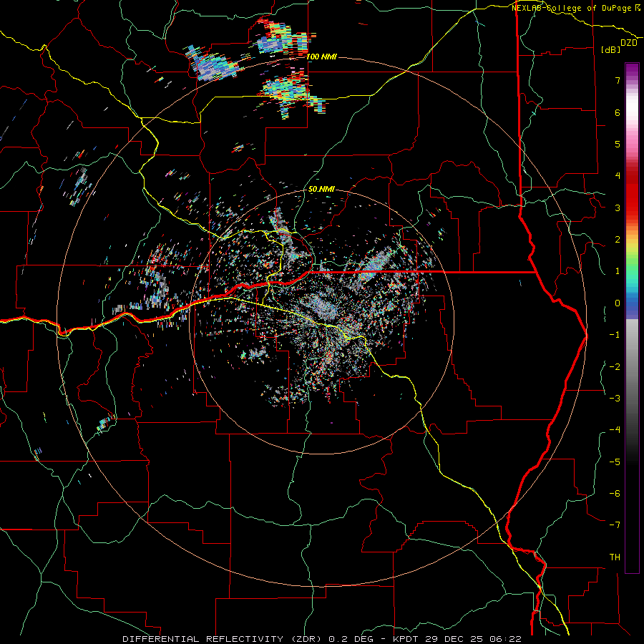644x644 pixels.
Task: Click the 1 value on the color scale
Action: pos(618,271)
